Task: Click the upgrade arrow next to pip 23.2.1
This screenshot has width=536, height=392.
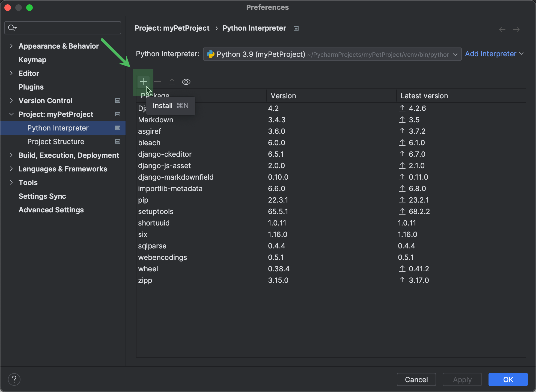Action: click(x=402, y=200)
